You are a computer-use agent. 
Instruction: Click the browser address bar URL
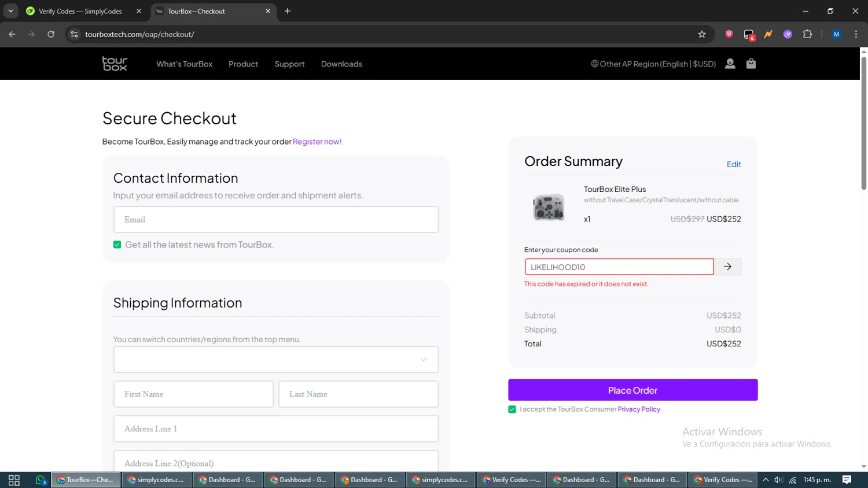click(139, 34)
